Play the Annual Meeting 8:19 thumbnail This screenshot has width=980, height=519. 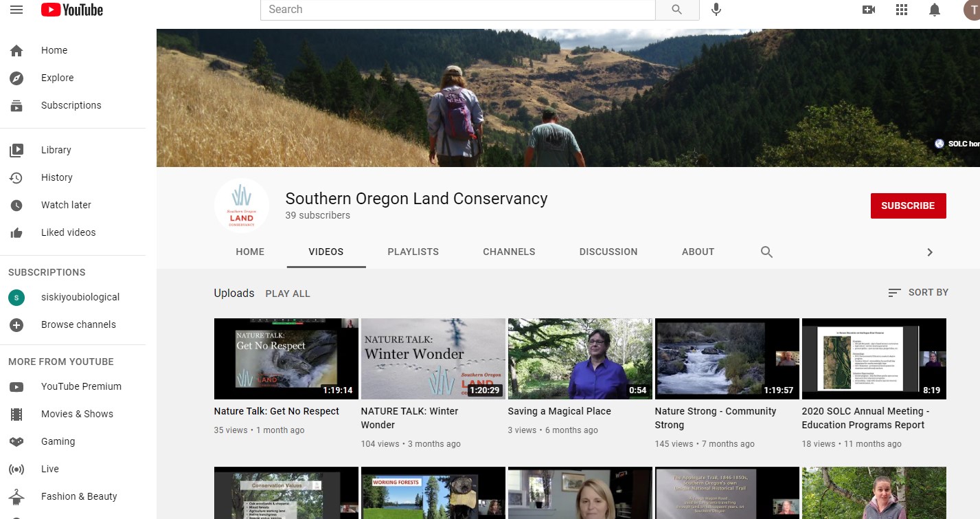point(874,359)
